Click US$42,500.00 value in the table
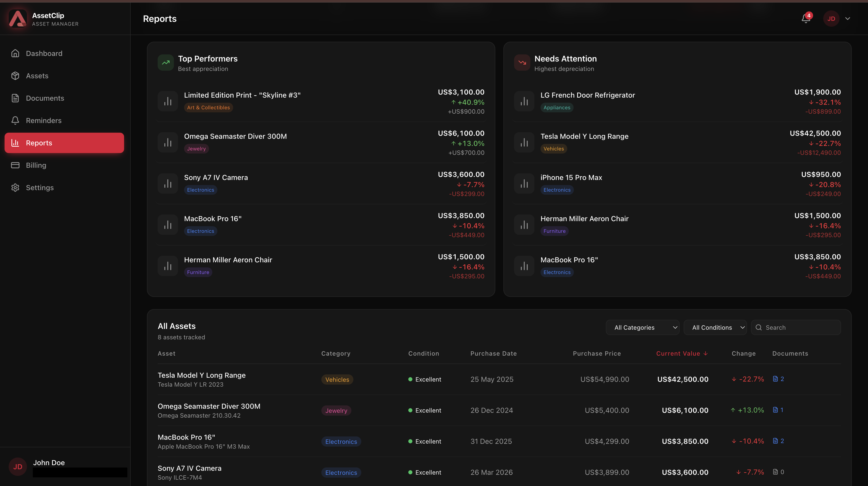 (x=683, y=379)
